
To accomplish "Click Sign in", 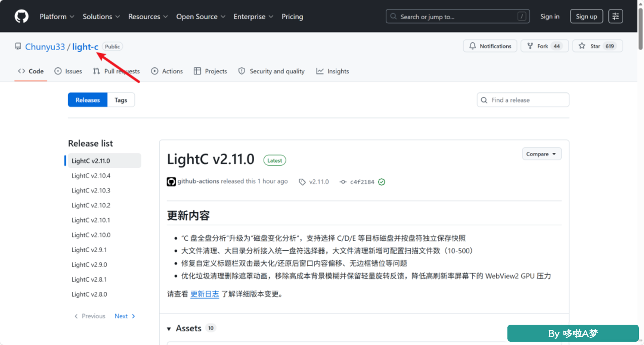I will 550,16.
